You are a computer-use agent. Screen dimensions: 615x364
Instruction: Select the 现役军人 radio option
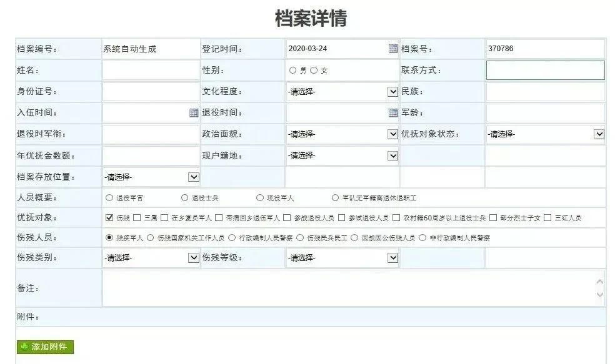click(x=260, y=198)
